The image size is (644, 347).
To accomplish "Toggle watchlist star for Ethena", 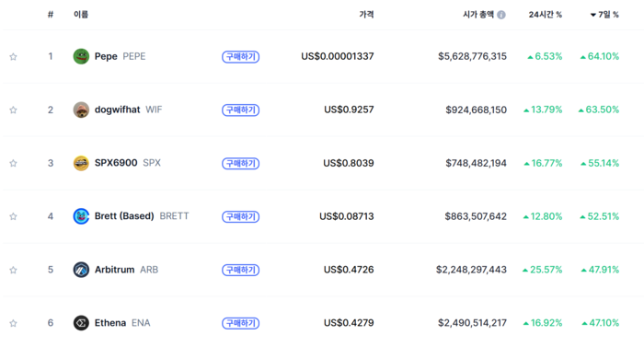I will 13,323.
